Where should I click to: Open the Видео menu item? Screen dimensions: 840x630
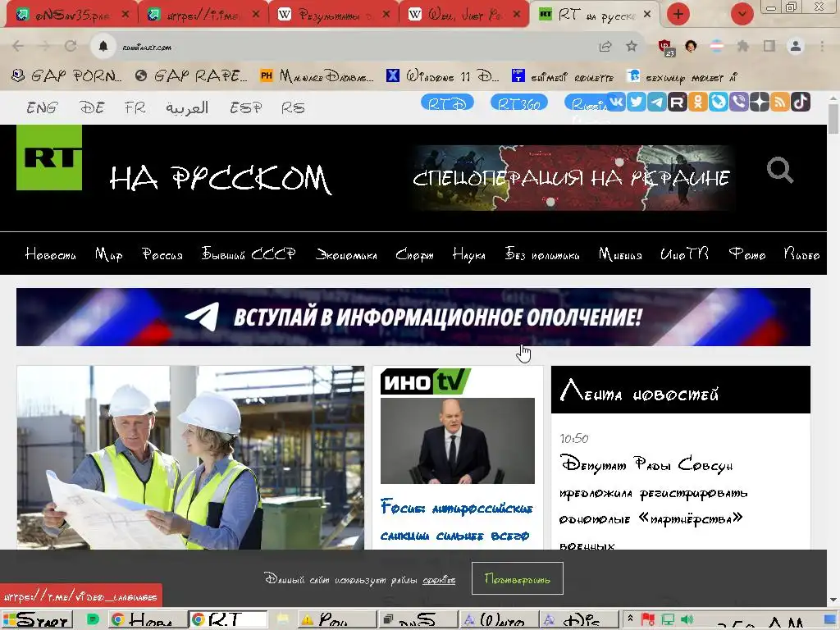coord(801,254)
